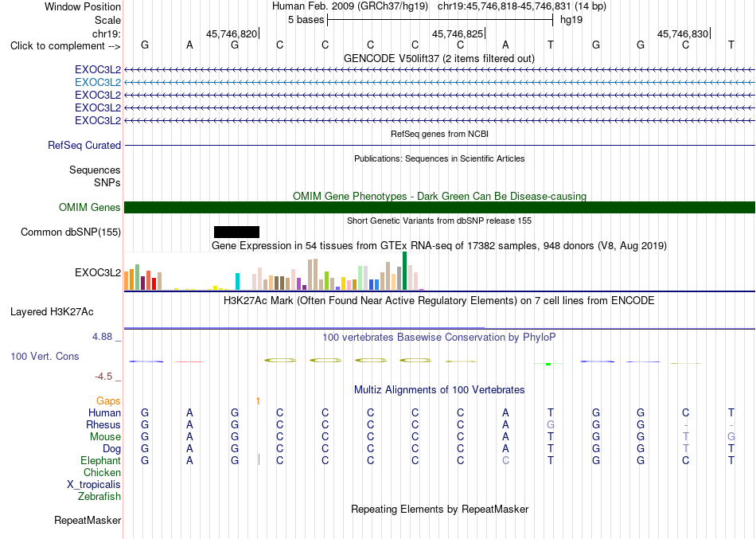Viewport: 756px width, 539px height.
Task: Click the EXOC3L2 GTEx expression label
Action: tap(98, 272)
